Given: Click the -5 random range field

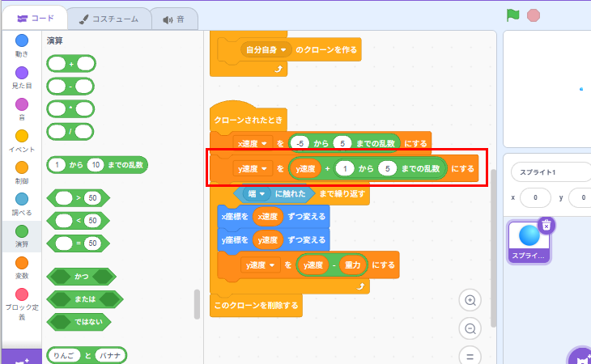Looking at the screenshot, I should (300, 143).
